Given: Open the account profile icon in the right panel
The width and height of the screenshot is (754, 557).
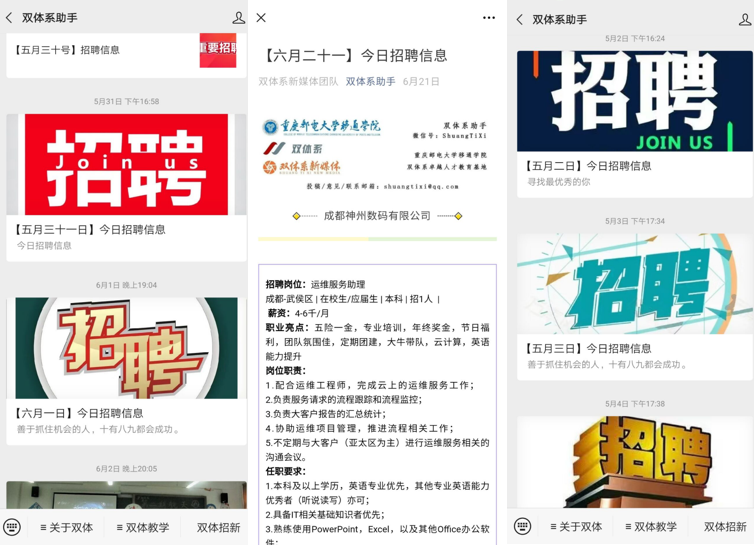Looking at the screenshot, I should (744, 19).
